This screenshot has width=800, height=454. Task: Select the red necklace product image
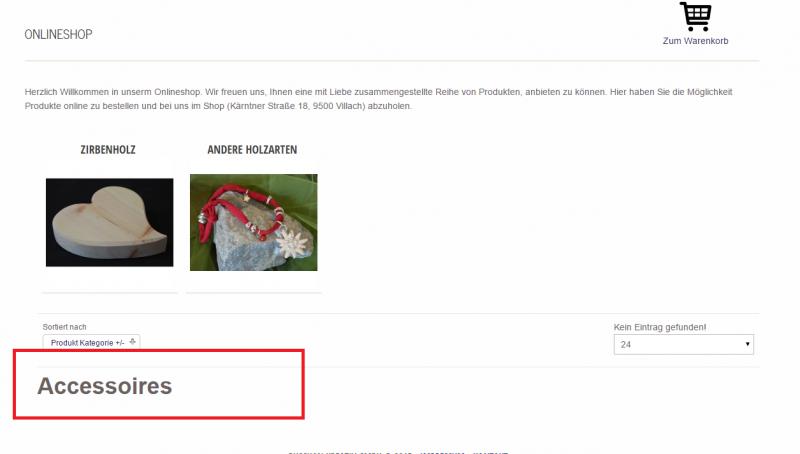[x=254, y=222]
